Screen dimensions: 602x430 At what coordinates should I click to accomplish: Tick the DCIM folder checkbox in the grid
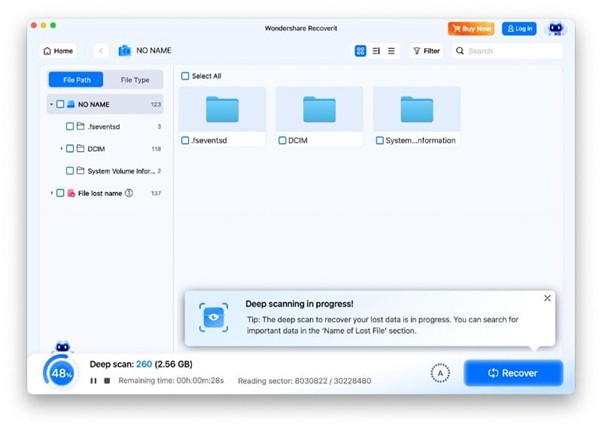[x=283, y=141]
